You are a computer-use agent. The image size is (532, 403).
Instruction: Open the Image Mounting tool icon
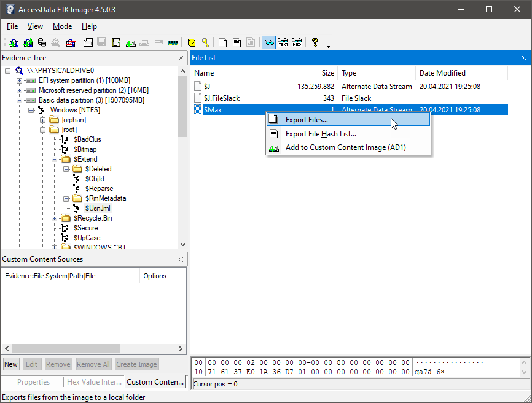42,43
